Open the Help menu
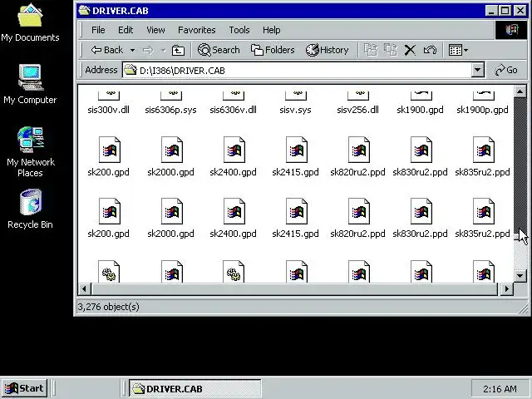Screen dimensions: 532x399 point(271,30)
